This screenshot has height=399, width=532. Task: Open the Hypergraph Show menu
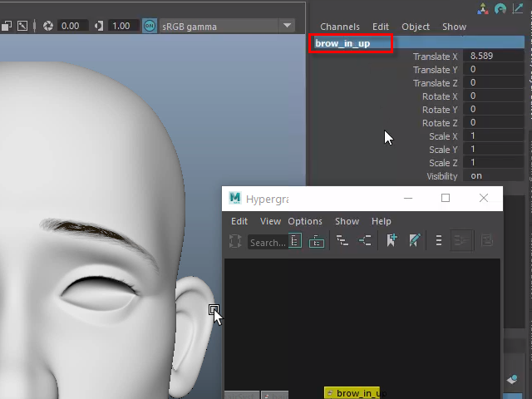[x=347, y=221]
